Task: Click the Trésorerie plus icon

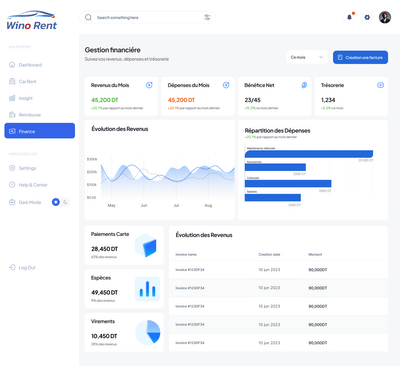Action: point(380,85)
